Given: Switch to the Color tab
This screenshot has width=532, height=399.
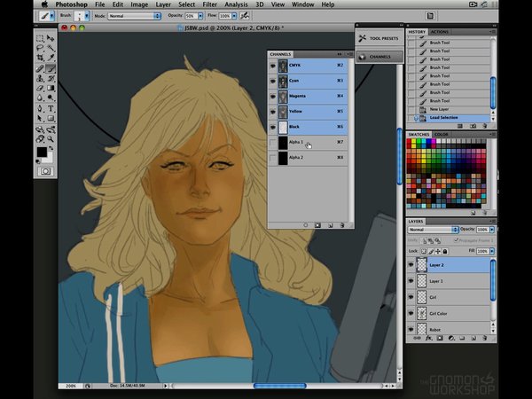Looking at the screenshot, I should 442,135.
